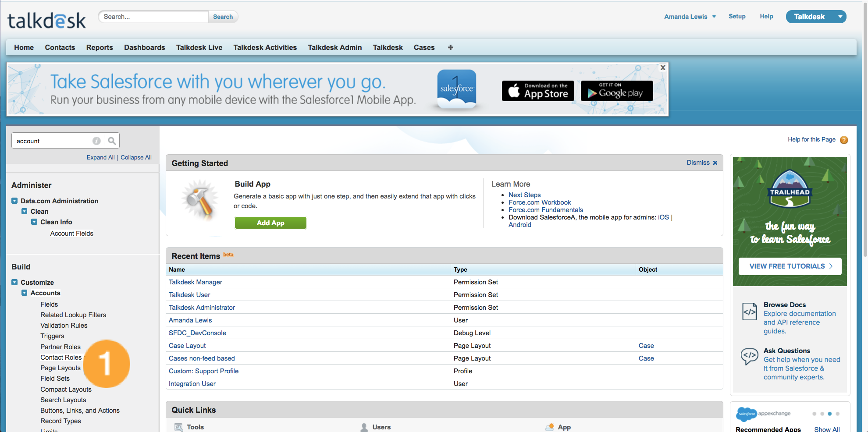Click Case object for Cases non-feed based

[x=646, y=358]
